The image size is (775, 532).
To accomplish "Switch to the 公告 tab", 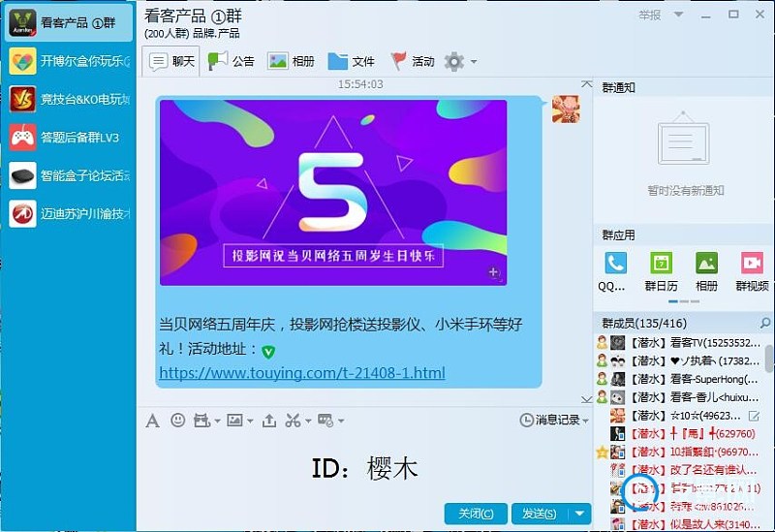I will coord(231,61).
